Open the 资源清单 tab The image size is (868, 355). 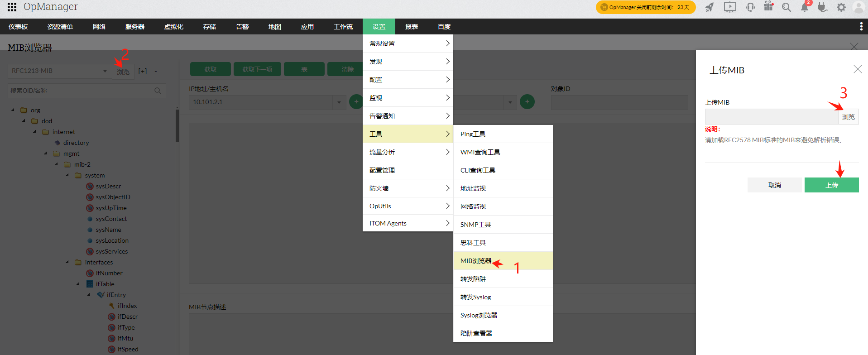(x=60, y=27)
